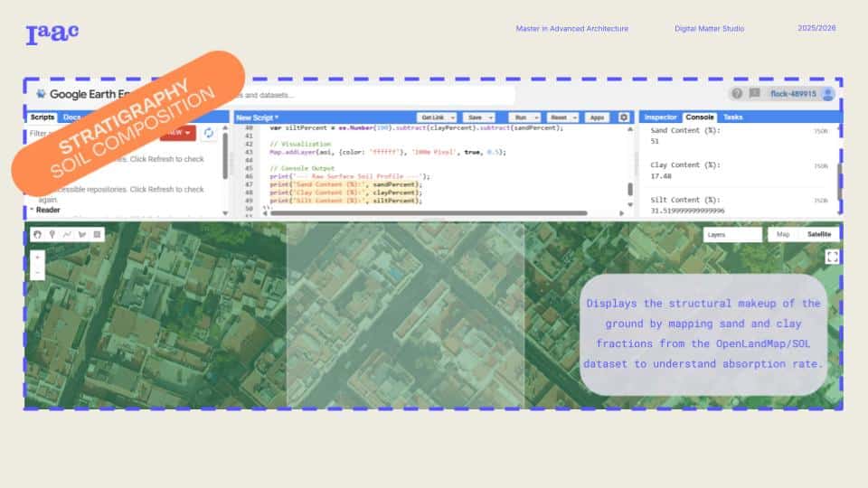Open the script settings gear icon
This screenshot has width=868, height=488.
pyautogui.click(x=623, y=117)
